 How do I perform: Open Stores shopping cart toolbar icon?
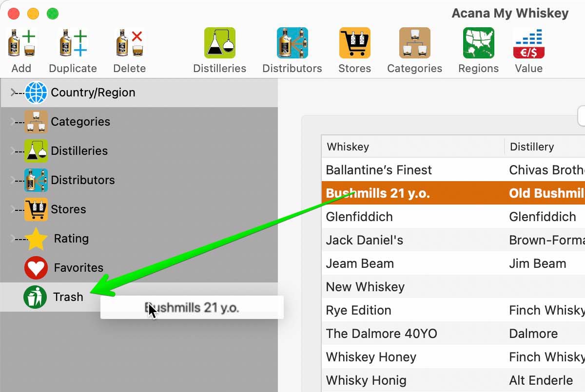(x=354, y=43)
